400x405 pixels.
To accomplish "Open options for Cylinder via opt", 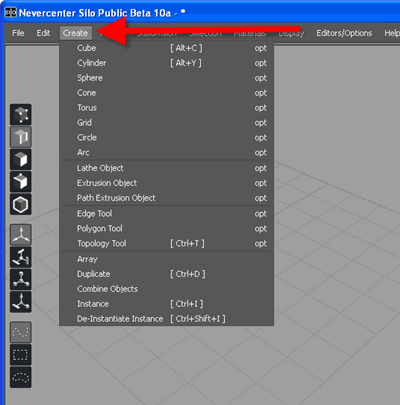I will click(x=261, y=63).
